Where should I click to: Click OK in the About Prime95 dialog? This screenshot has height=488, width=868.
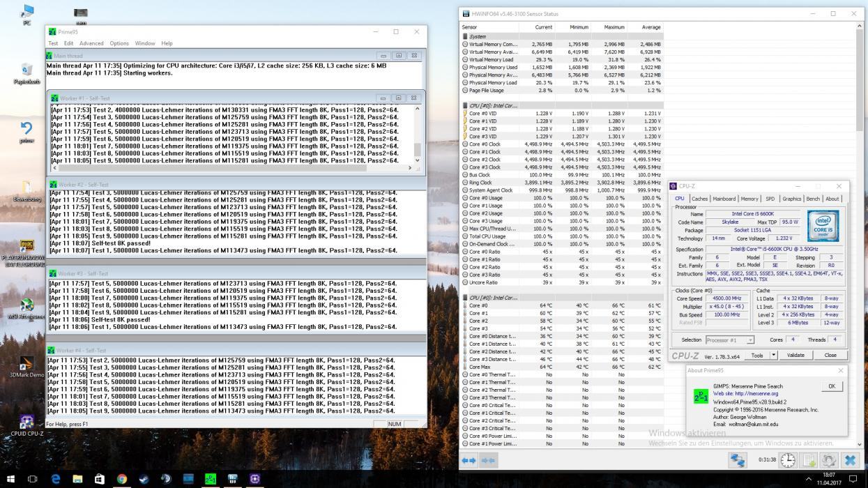click(x=831, y=386)
